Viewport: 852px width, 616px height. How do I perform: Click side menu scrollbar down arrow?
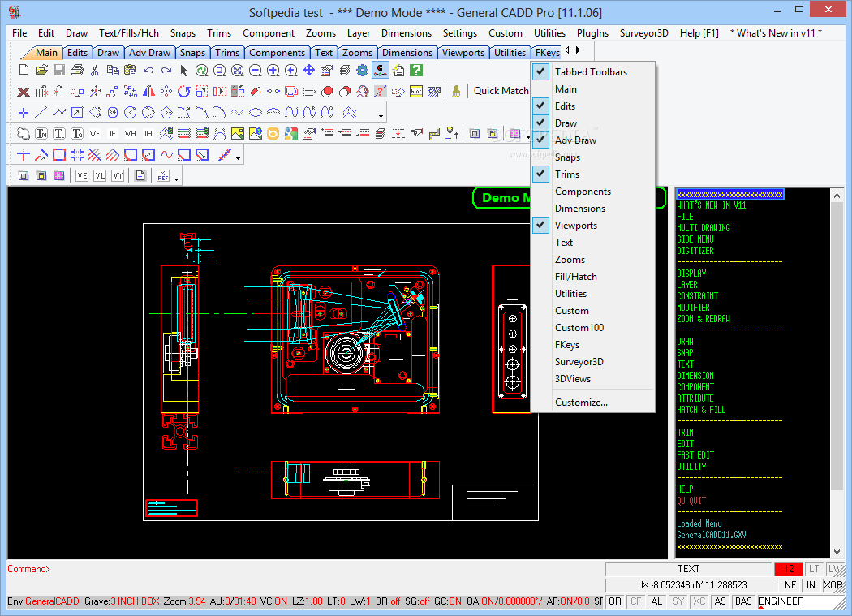pos(837,552)
